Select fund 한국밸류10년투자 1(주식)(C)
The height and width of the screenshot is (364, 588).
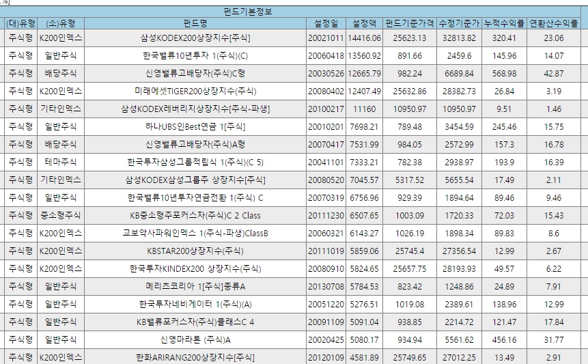[195, 56]
